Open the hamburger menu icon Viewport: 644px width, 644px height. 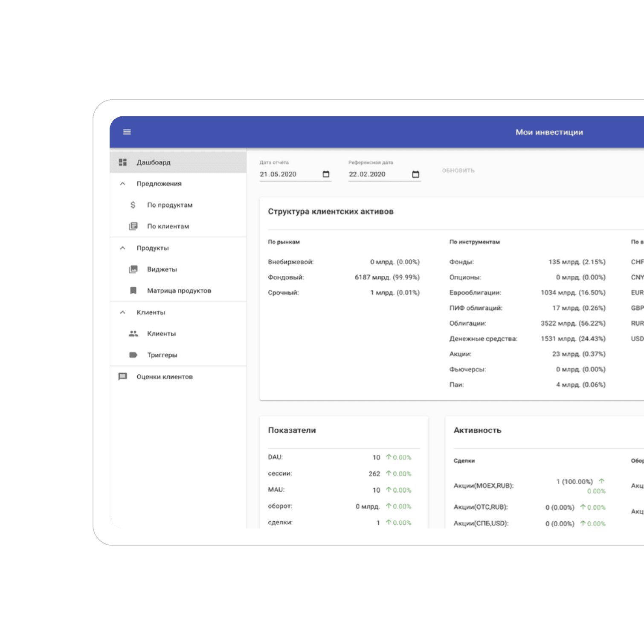[127, 132]
